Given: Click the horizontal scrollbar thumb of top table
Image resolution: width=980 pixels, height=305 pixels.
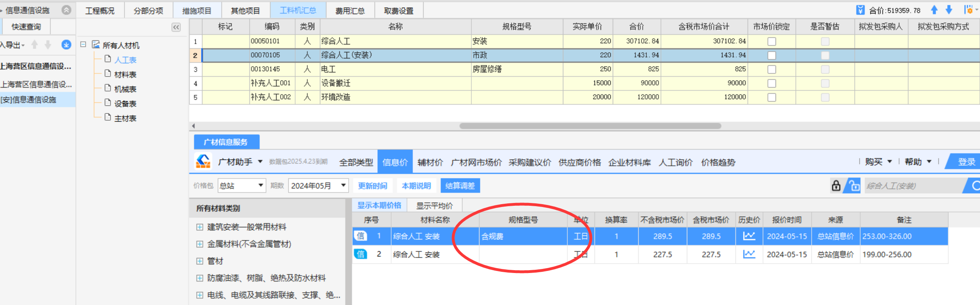Looking at the screenshot, I should (590, 126).
